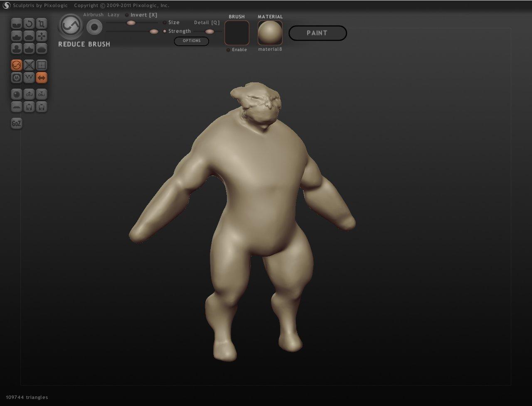The image size is (532, 406).
Task: Open the empty BRUSH texture slot
Action: (x=237, y=33)
